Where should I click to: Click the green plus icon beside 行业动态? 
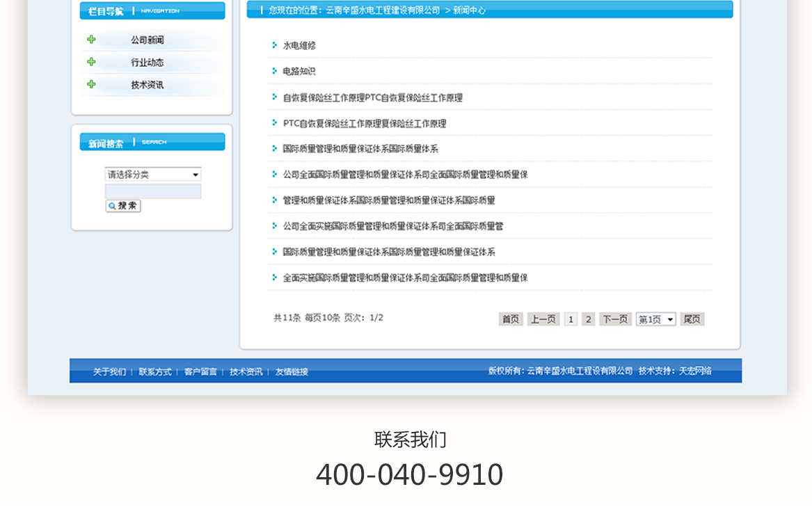point(91,62)
